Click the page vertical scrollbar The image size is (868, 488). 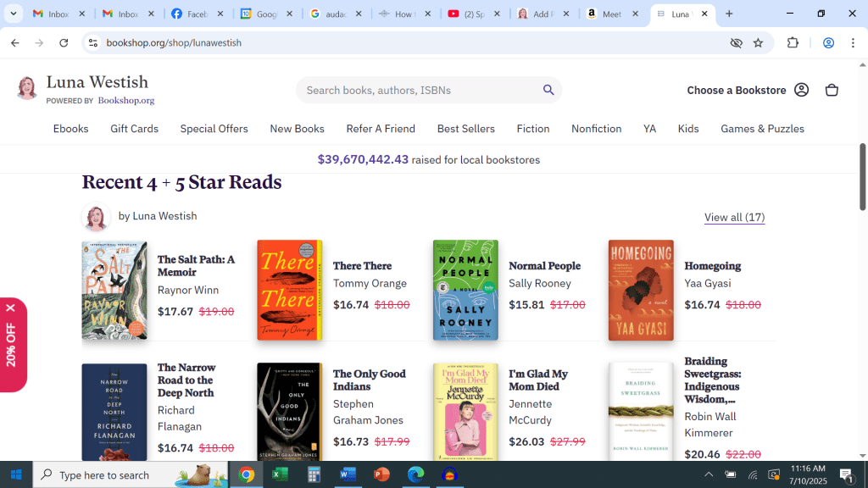pos(862,176)
